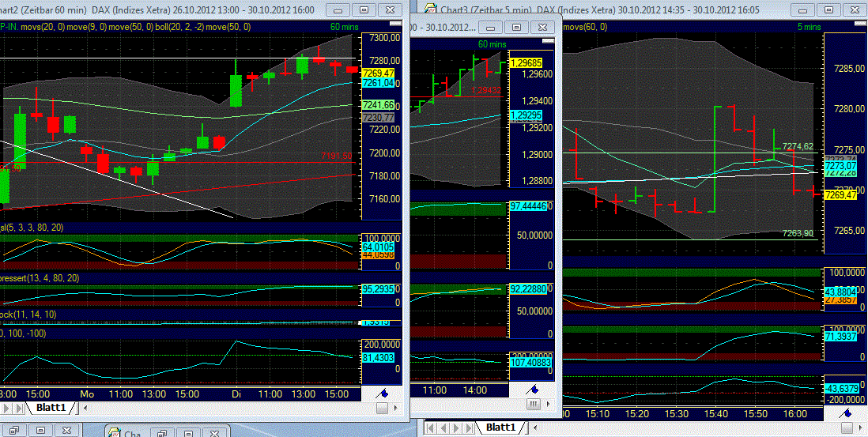
Task: Click the green 7241,66 value label
Action: (x=378, y=105)
